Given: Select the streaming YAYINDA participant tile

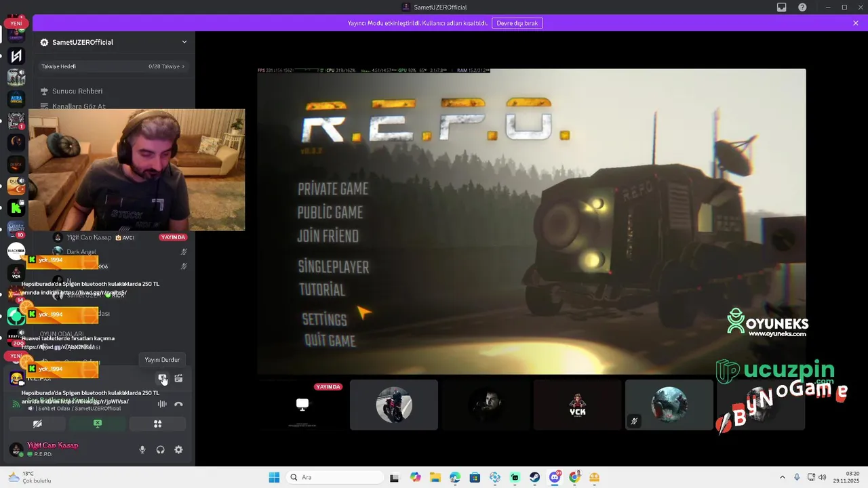Looking at the screenshot, I should point(302,405).
